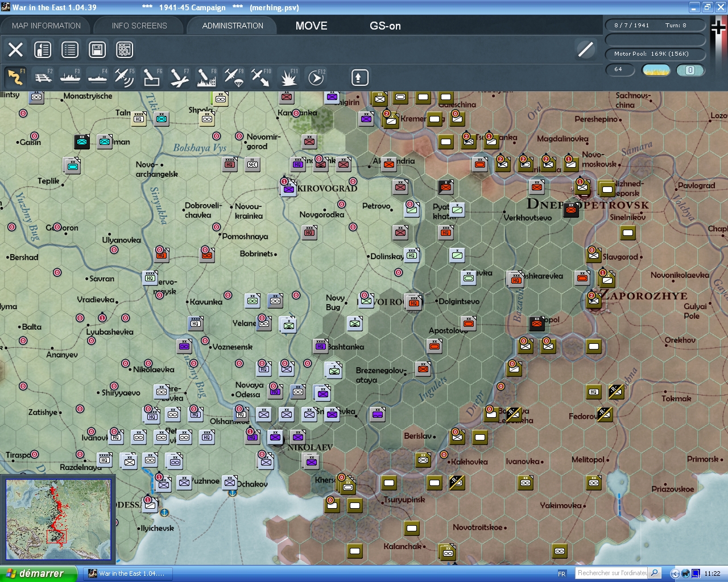Open the brick-pattern icon in the Administration toolbar
The image size is (728, 582).
[x=125, y=49]
